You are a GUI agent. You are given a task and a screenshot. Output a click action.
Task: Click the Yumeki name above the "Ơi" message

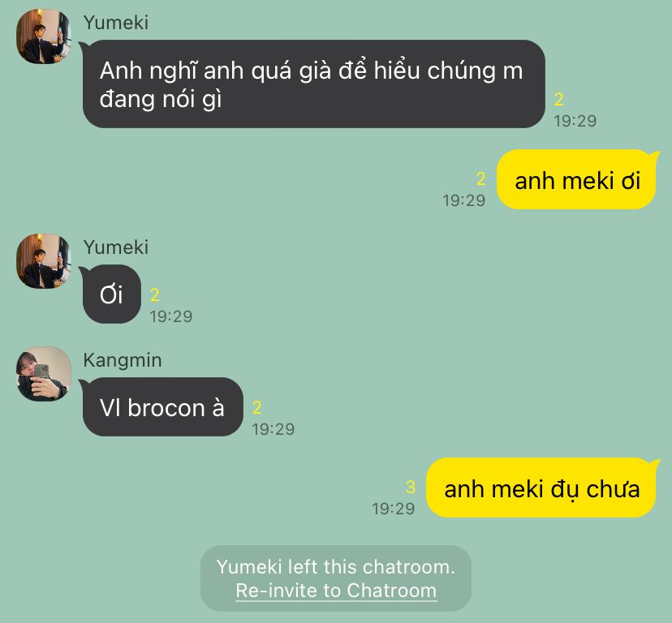coord(116,247)
